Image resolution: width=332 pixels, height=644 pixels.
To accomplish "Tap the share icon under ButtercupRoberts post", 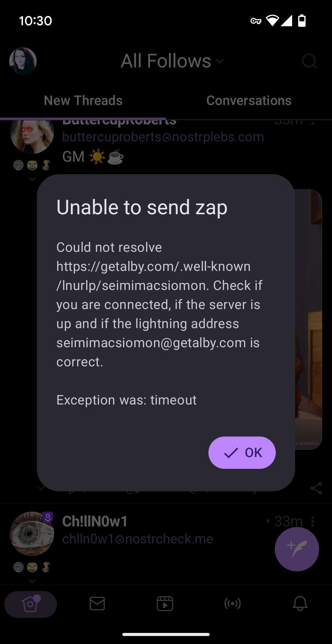I will (x=316, y=488).
